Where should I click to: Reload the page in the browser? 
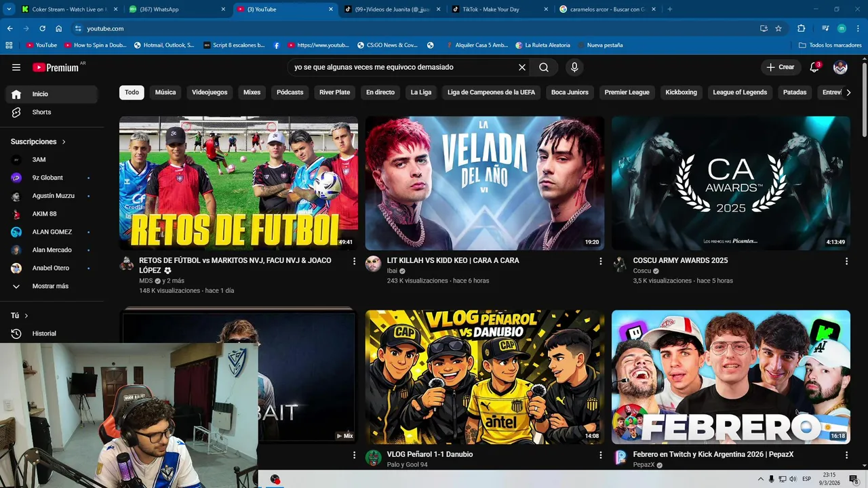point(42,28)
